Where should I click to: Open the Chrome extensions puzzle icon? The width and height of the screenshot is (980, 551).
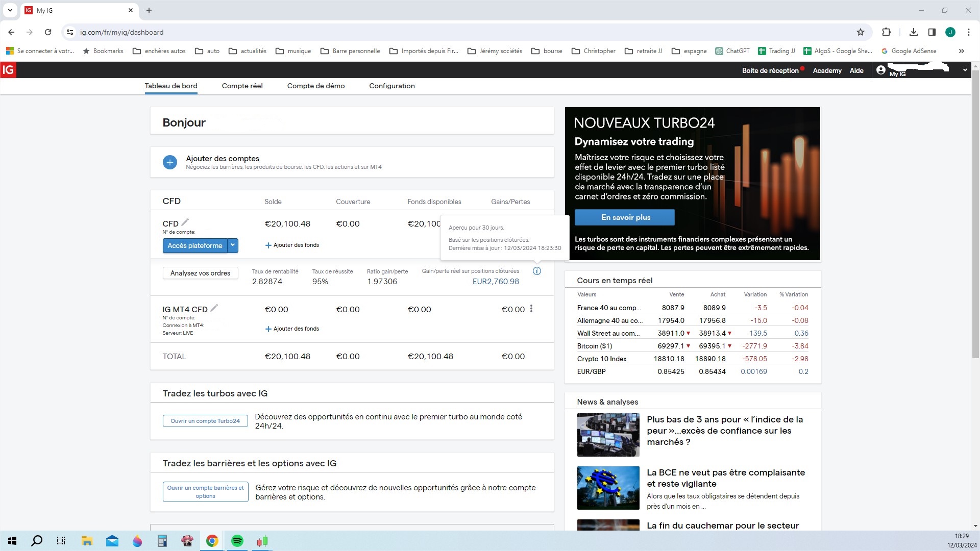[x=886, y=32]
